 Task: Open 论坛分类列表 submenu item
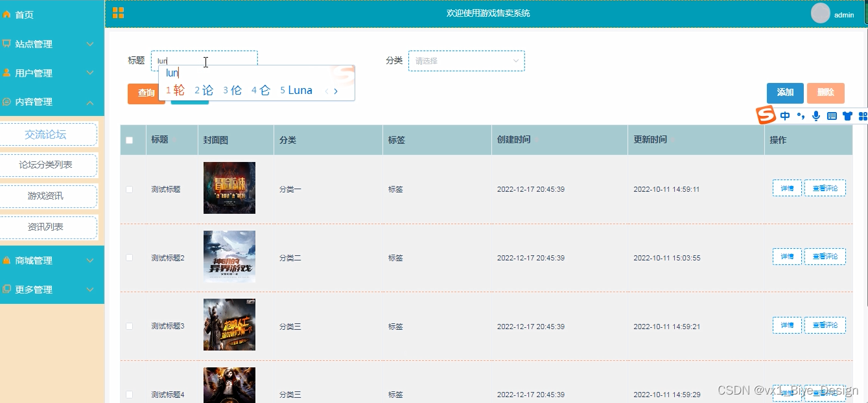coord(46,165)
